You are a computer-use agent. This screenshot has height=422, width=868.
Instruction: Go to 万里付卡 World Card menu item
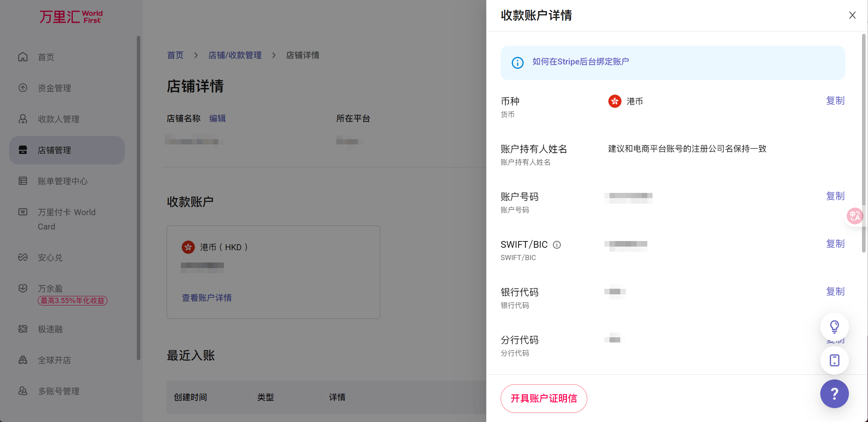click(x=66, y=219)
